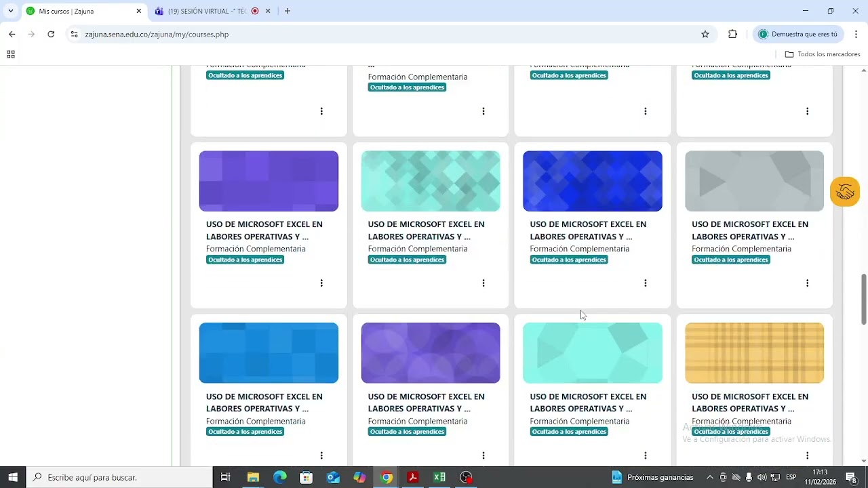The height and width of the screenshot is (488, 868).
Task: Open Excel from the Windows taskbar
Action: (439, 477)
